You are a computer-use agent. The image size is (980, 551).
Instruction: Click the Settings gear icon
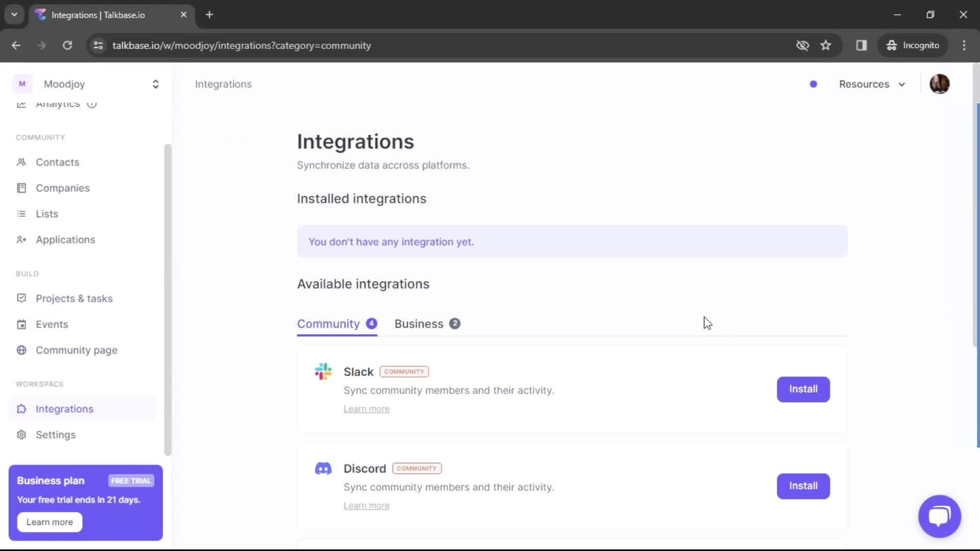21,435
